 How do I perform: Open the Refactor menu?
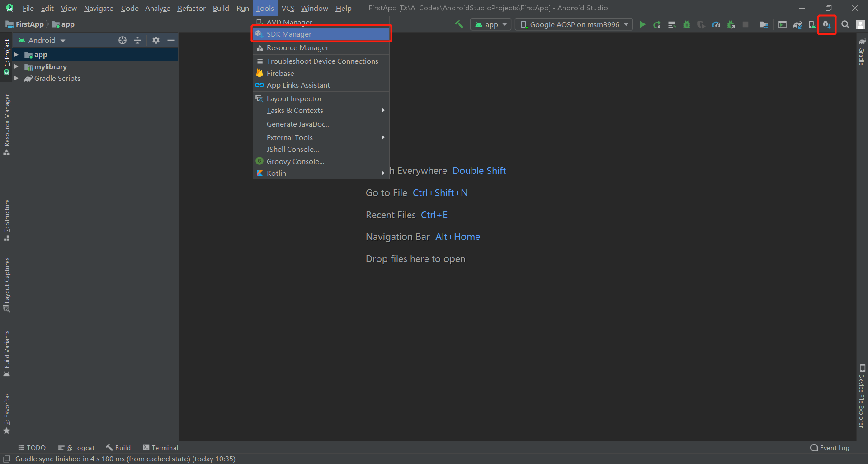coord(191,8)
